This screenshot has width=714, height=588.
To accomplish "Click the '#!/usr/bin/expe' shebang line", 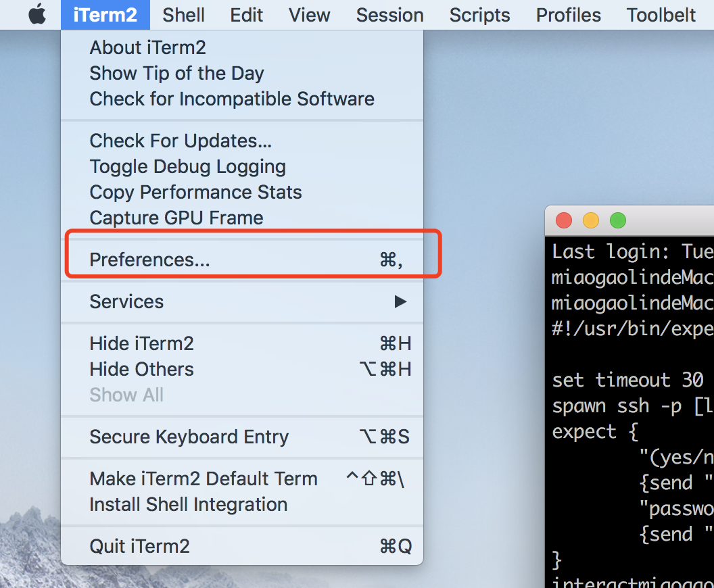I will pos(632,328).
